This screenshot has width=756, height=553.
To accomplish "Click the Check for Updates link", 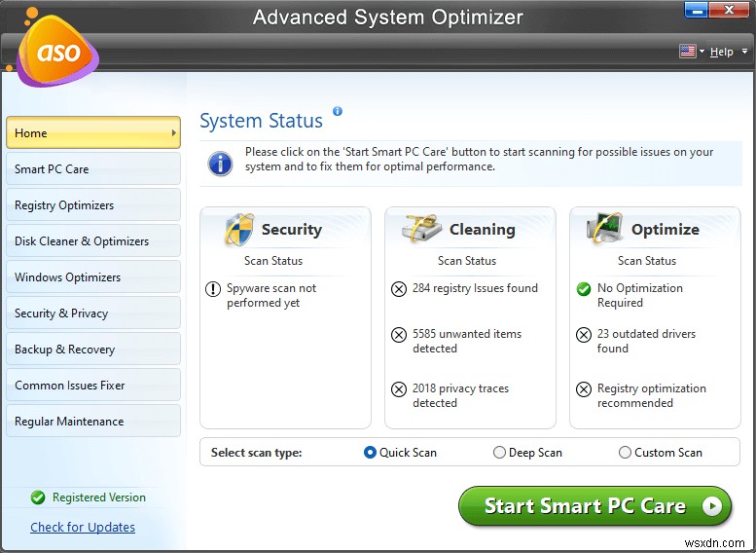I will coord(83,528).
